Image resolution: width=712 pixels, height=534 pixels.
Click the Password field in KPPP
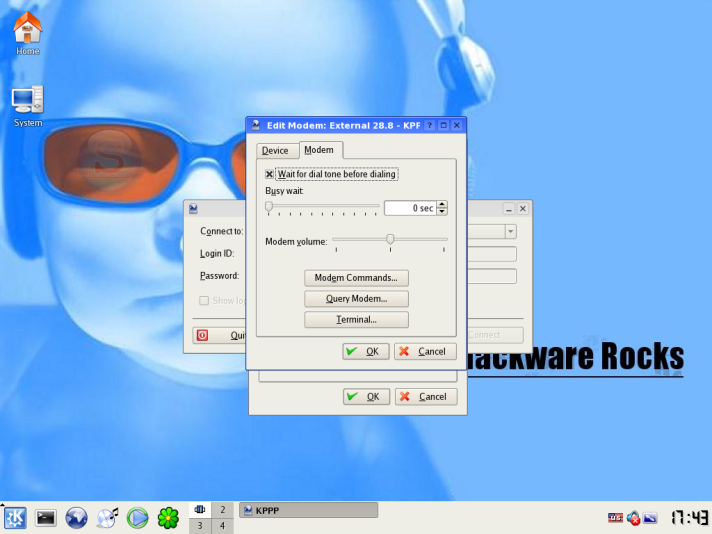(492, 276)
